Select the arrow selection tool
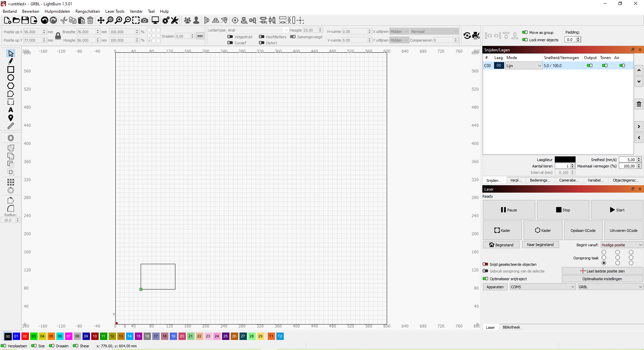644x350 pixels. point(11,53)
